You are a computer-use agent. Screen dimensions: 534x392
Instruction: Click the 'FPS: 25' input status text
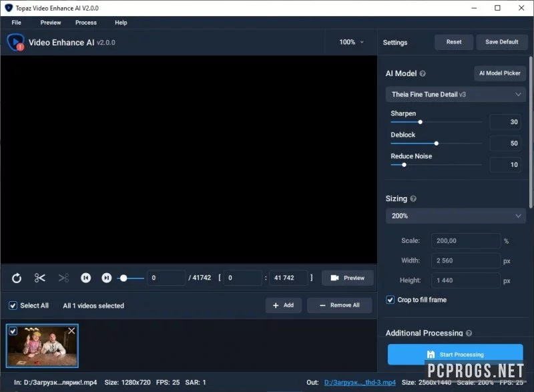[x=168, y=383]
